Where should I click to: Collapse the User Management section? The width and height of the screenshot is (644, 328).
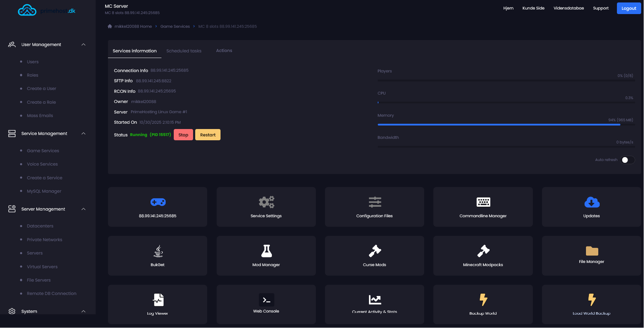83,44
